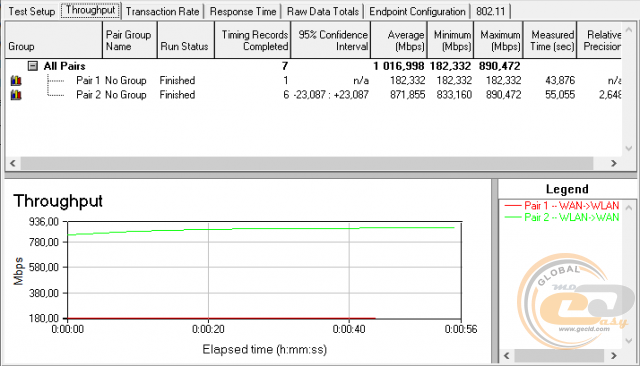This screenshot has width=640, height=366.
Task: Switch to the Test Setup tab
Action: [31, 11]
